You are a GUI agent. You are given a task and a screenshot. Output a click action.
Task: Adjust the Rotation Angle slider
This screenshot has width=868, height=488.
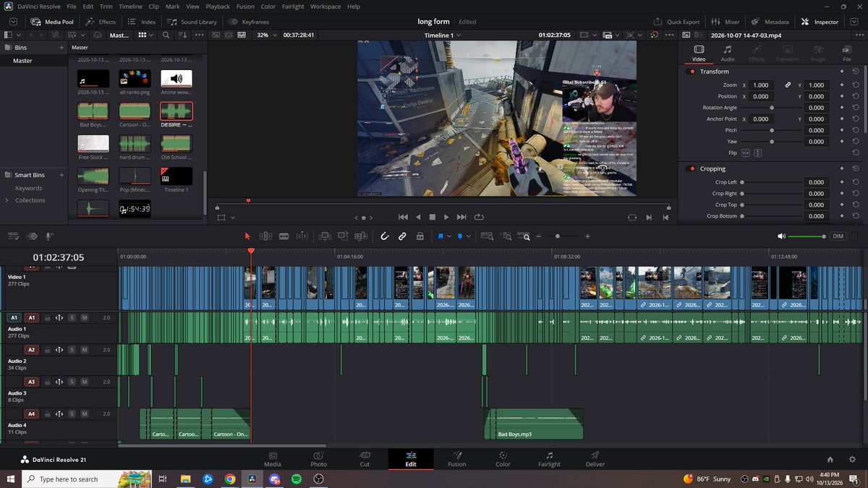pos(772,108)
